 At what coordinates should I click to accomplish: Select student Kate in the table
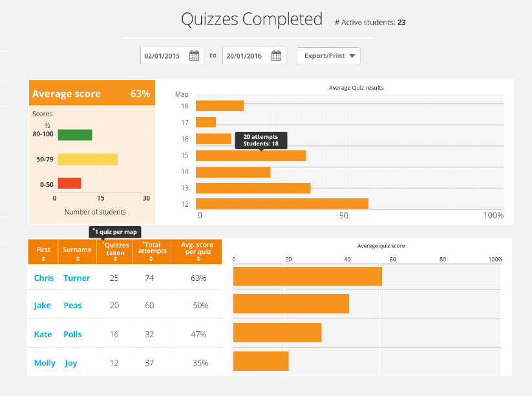43,334
